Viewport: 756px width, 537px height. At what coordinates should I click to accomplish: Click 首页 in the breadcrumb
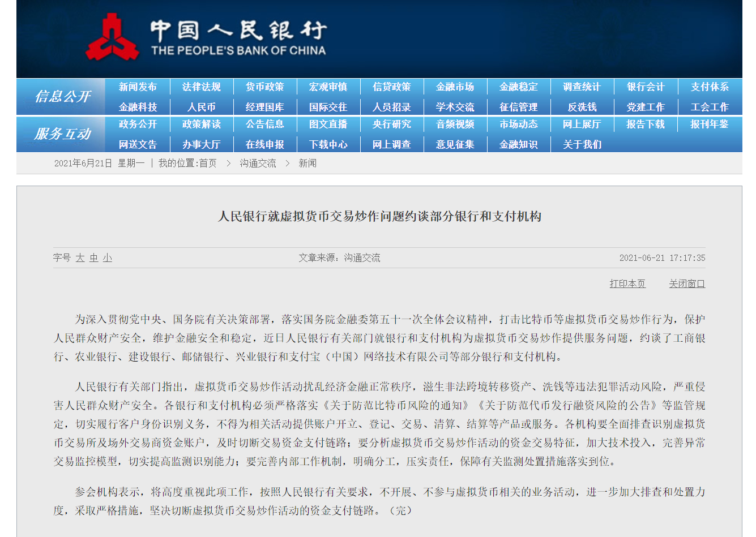tap(208, 163)
